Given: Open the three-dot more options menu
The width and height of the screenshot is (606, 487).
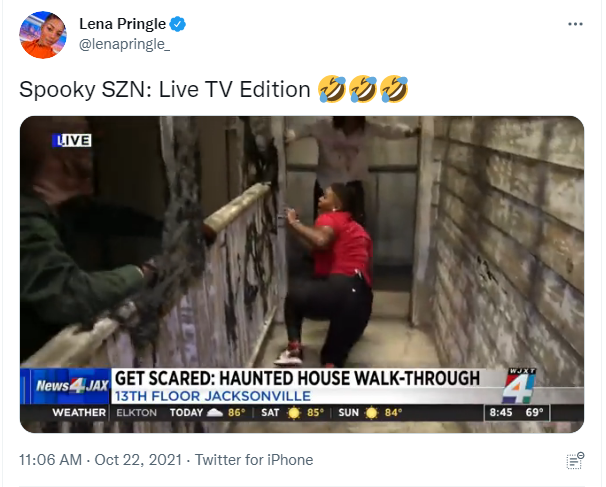Looking at the screenshot, I should [575, 24].
